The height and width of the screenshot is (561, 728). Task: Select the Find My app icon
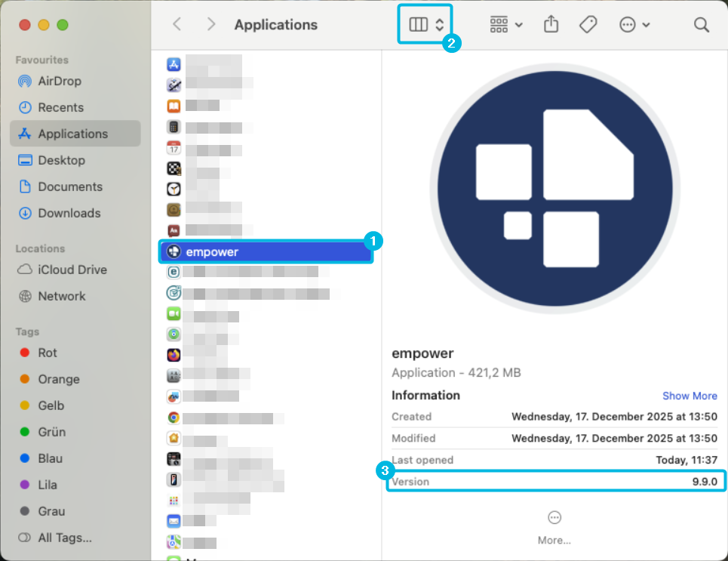174,334
